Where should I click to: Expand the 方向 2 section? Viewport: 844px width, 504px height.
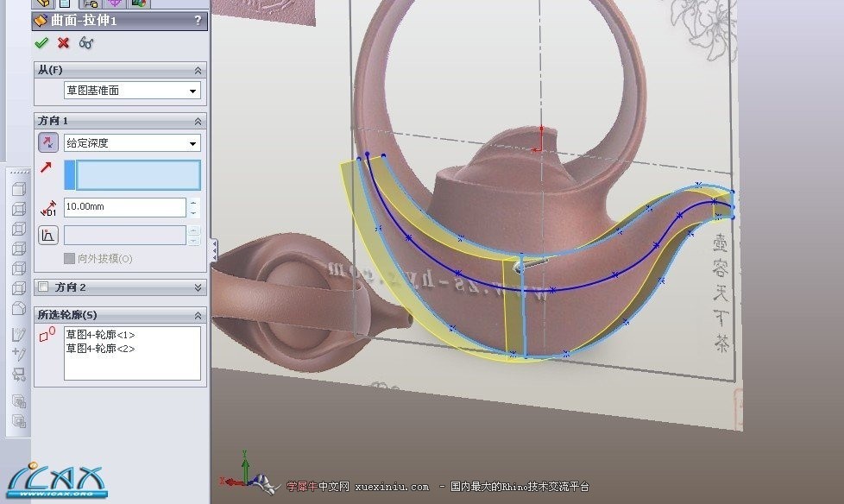(198, 287)
